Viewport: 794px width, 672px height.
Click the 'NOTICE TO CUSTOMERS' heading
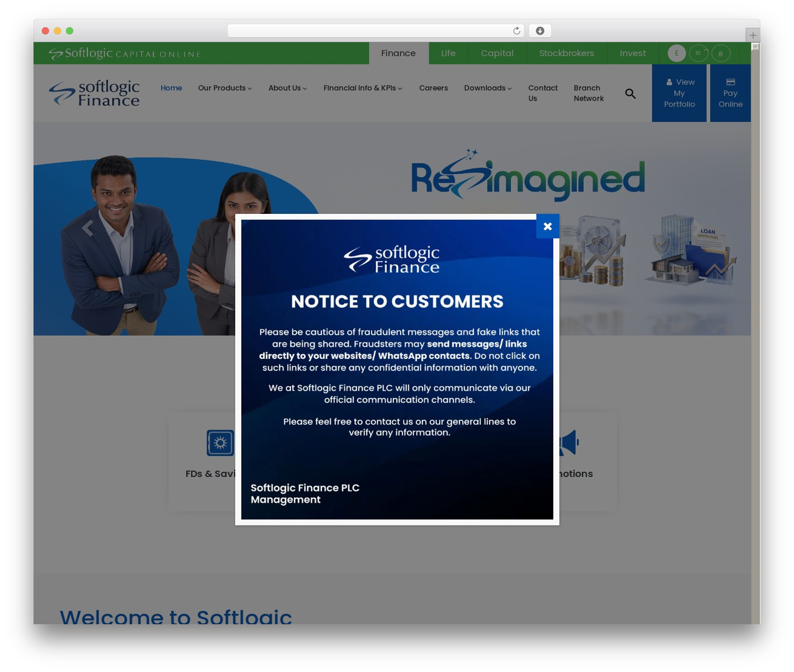pos(397,301)
